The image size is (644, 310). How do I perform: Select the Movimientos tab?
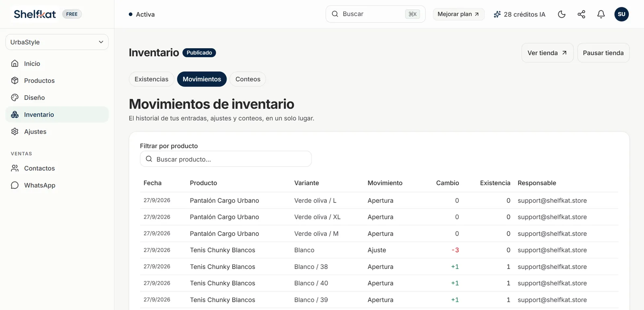(202, 79)
